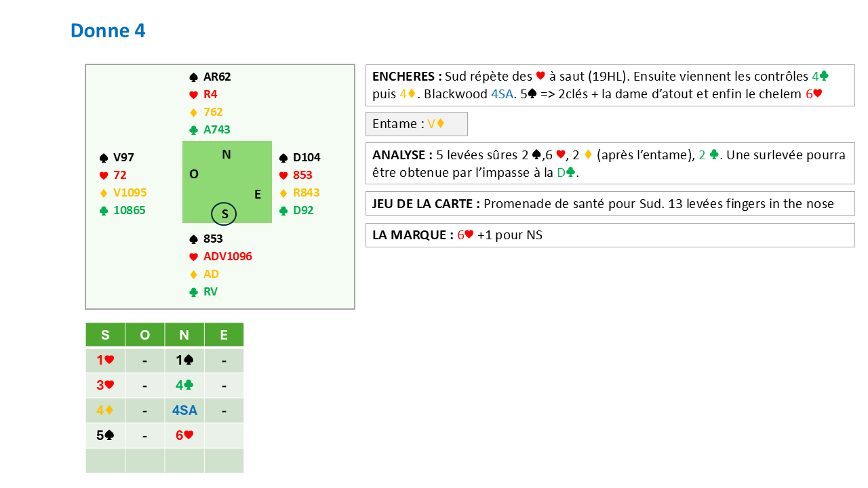Click the Donne 4 title
Screen dimensions: 868x488
108,30
